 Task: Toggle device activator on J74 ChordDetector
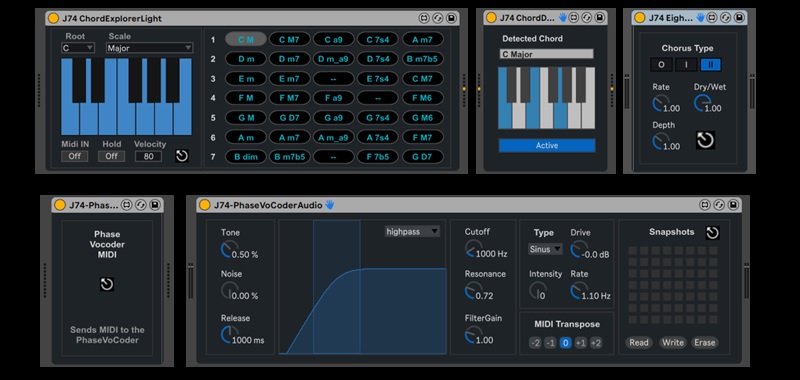point(491,18)
